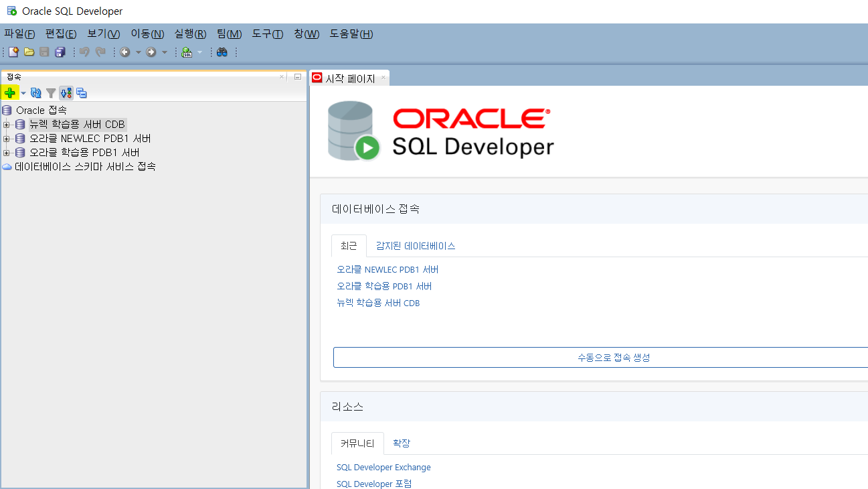The width and height of the screenshot is (868, 489).
Task: Open the 파일(F) menu
Action: [x=19, y=34]
